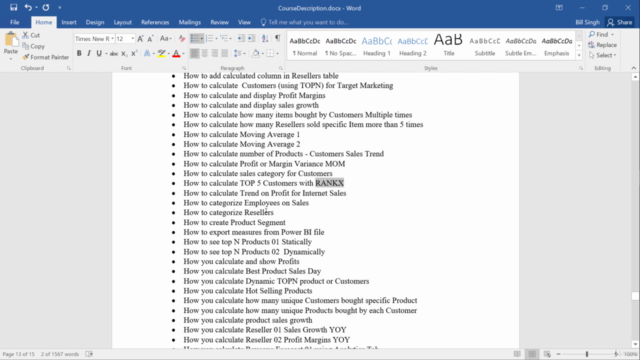Open Text Effects and Typography

pos(147,53)
